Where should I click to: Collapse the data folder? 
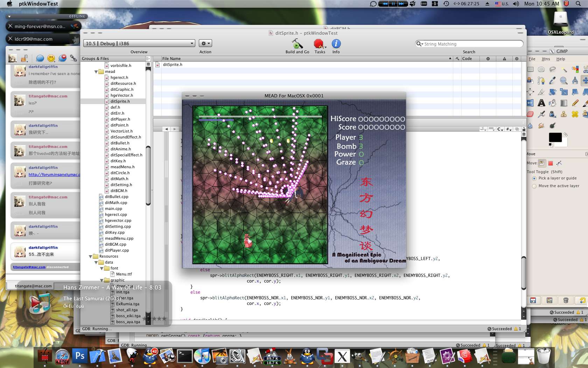96,263
